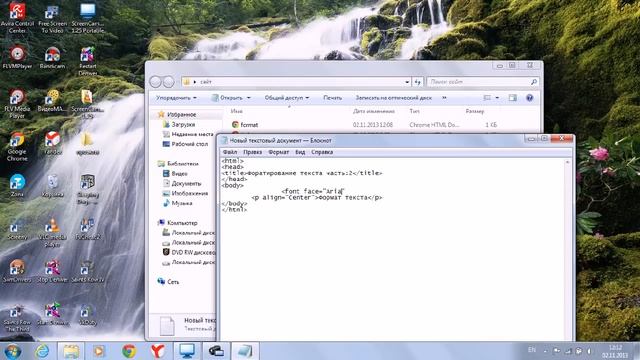
Task: Select the Yandex desktop shortcut
Action: pyautogui.click(x=53, y=143)
